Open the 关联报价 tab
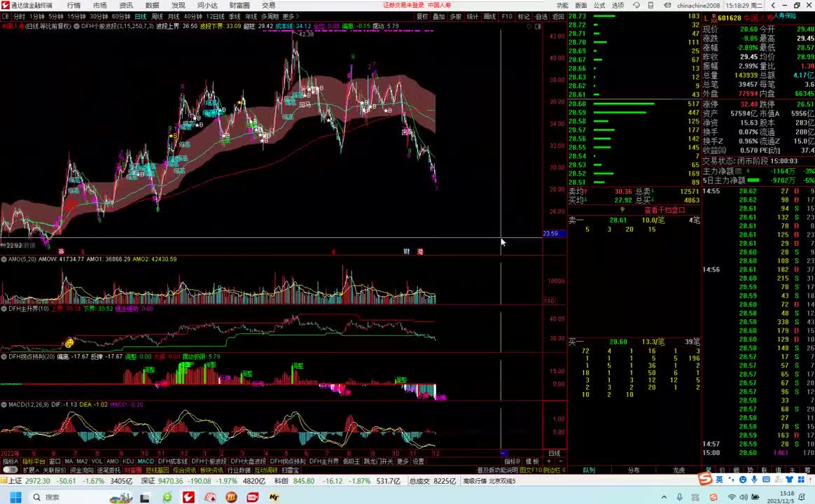 55,470
